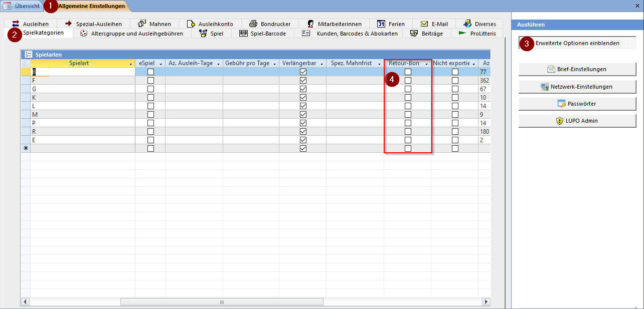Switch to the E-Mail tab
This screenshot has height=309, width=644.
pos(434,24)
